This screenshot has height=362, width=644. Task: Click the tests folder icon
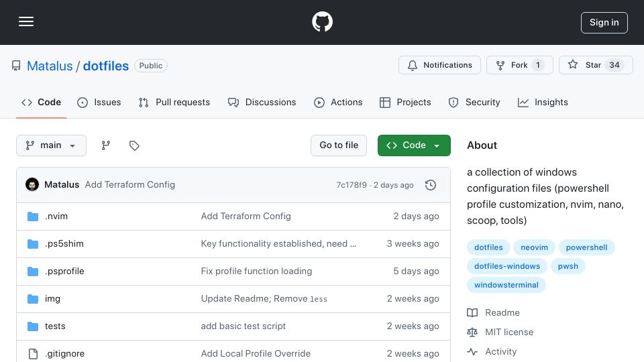pos(33,326)
